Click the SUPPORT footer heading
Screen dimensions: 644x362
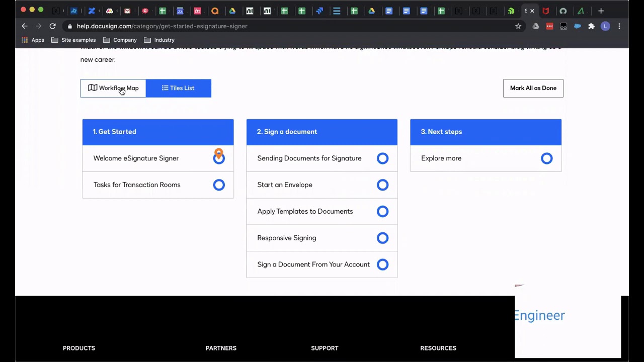pyautogui.click(x=325, y=348)
